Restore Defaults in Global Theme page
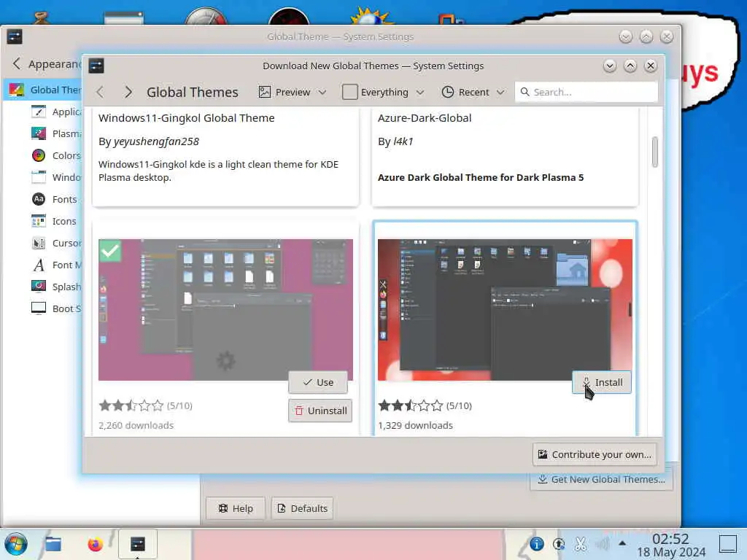Screen dimensions: 747x560 tap(303, 508)
